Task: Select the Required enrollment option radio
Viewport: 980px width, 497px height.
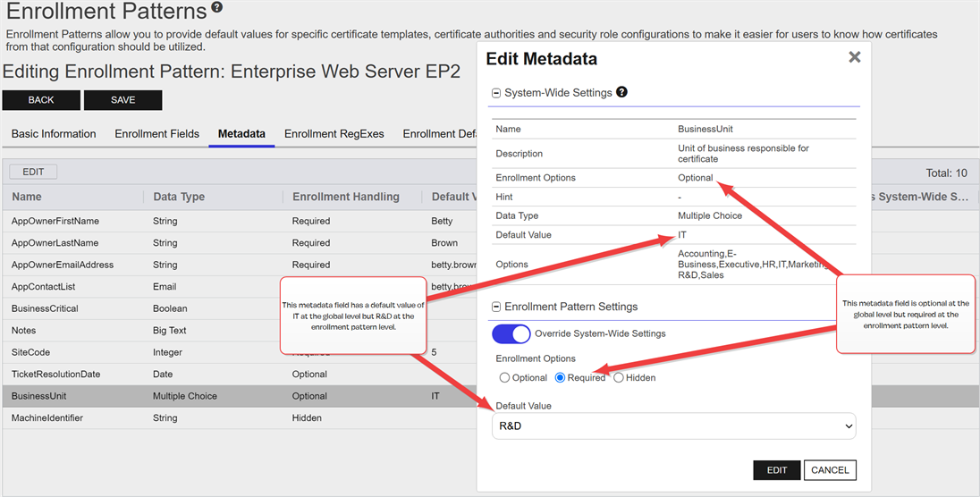Action: click(561, 378)
